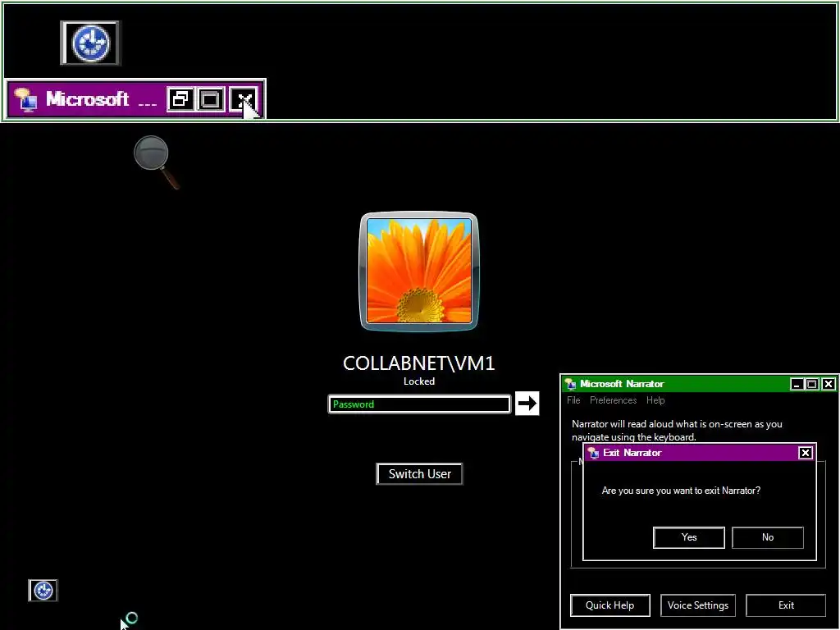Click magnified close X button
Screen dimensions: 840x630
(243, 99)
